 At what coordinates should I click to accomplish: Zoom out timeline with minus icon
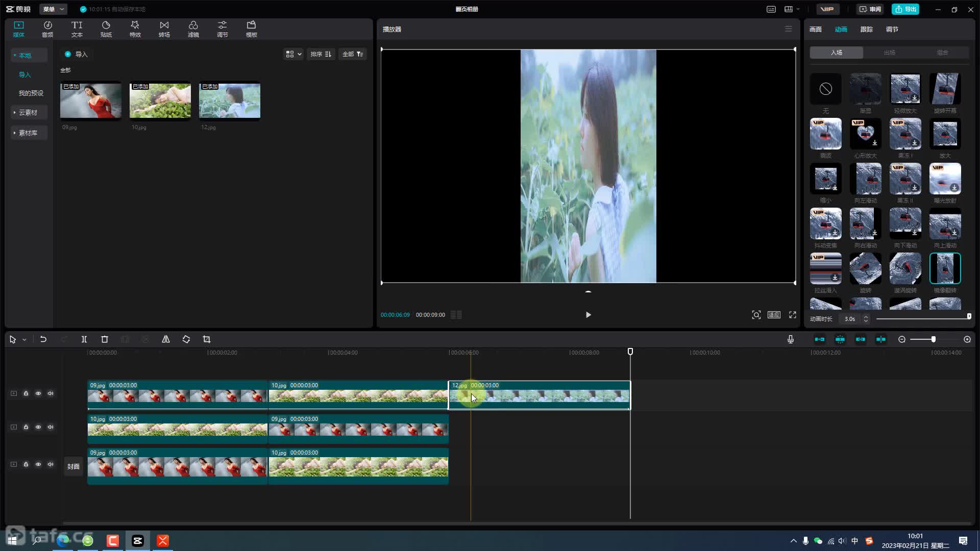902,339
